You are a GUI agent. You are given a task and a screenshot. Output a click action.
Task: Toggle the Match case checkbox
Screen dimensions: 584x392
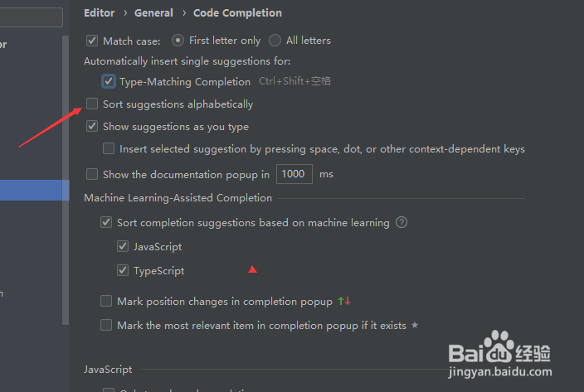pos(92,41)
